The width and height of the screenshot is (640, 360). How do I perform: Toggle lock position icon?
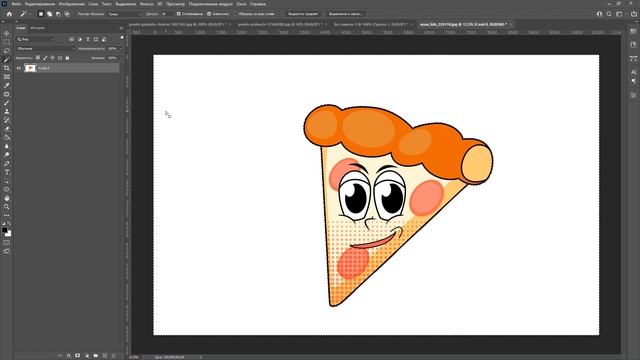[53, 58]
